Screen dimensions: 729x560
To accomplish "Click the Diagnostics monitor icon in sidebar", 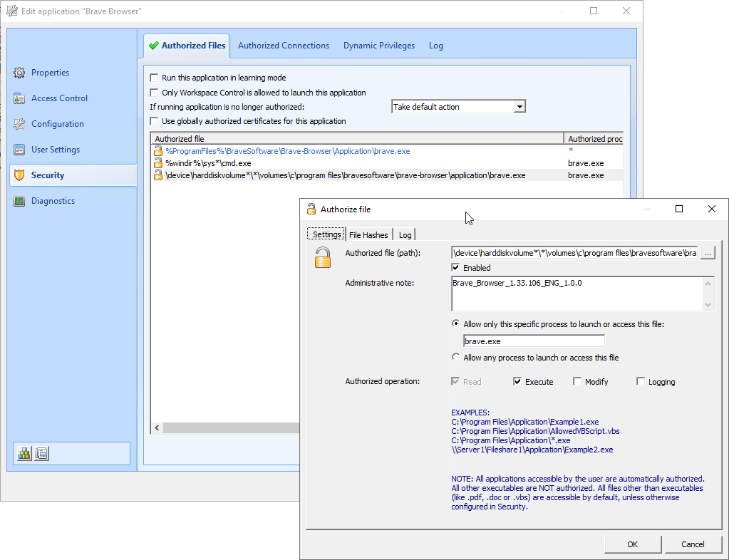I will [19, 201].
